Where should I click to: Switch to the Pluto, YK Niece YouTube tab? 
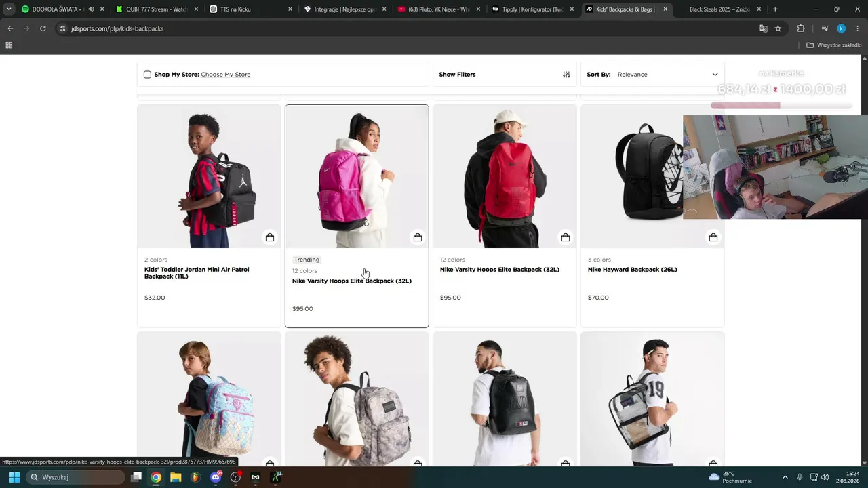click(x=438, y=9)
